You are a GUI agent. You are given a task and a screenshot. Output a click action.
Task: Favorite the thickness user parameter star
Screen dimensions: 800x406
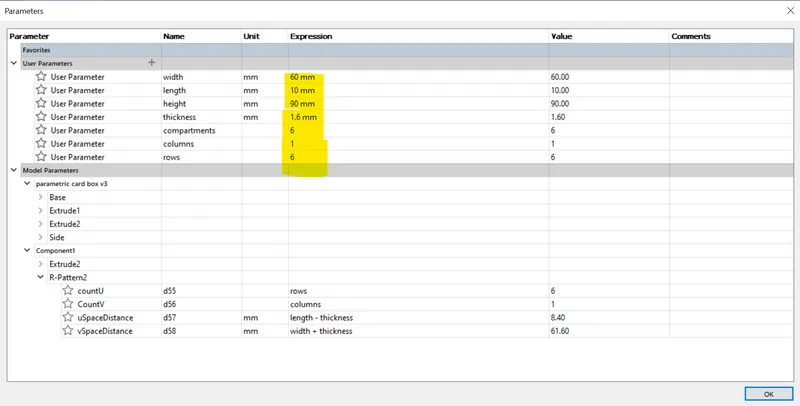point(41,117)
